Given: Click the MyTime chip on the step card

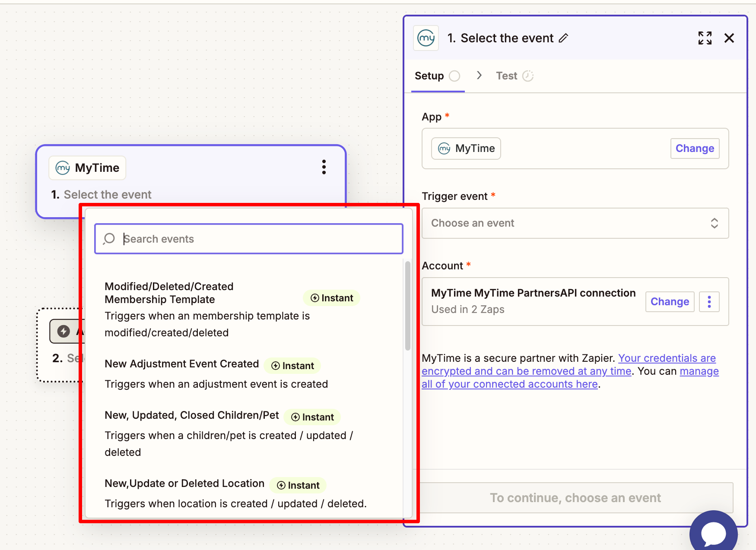Looking at the screenshot, I should coord(88,168).
